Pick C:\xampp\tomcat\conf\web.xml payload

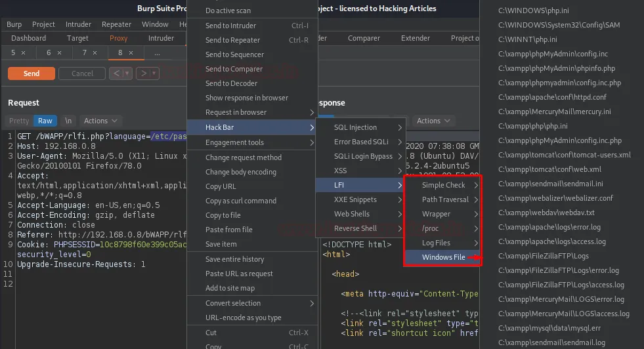[549, 169]
